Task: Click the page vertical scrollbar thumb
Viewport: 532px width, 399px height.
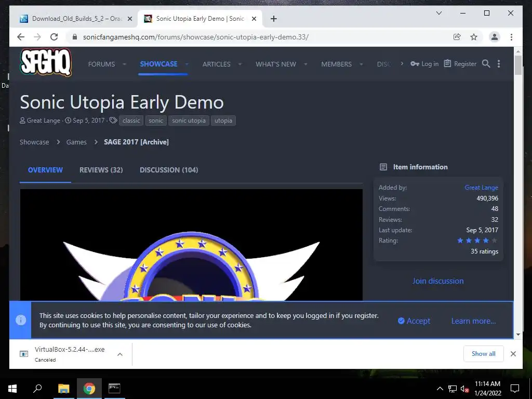Action: coord(518,65)
